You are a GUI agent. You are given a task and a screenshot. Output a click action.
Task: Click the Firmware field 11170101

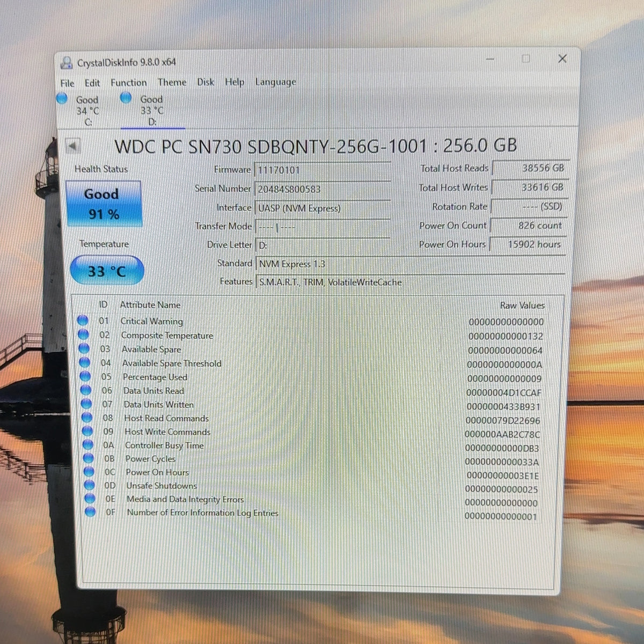[323, 170]
